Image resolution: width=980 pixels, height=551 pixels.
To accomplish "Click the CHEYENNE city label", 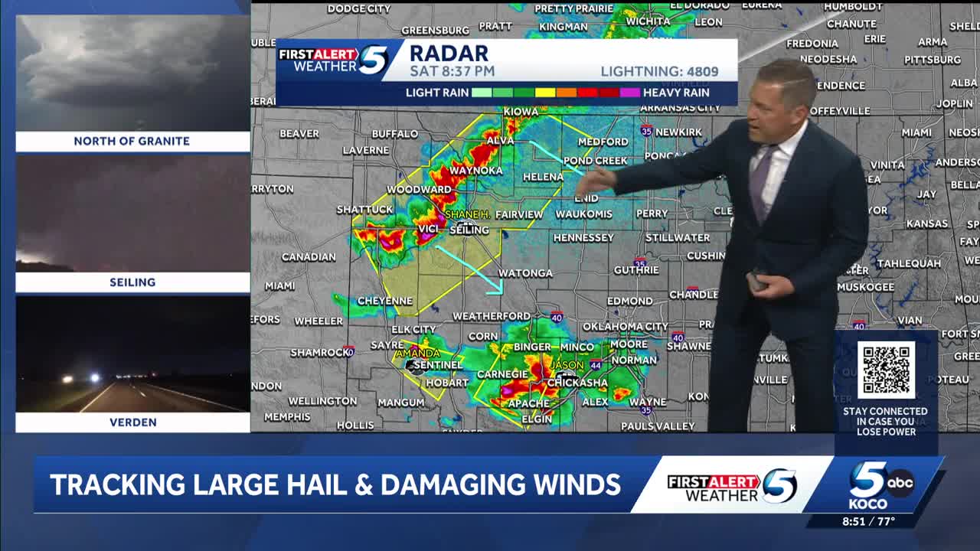I will coord(385,302).
